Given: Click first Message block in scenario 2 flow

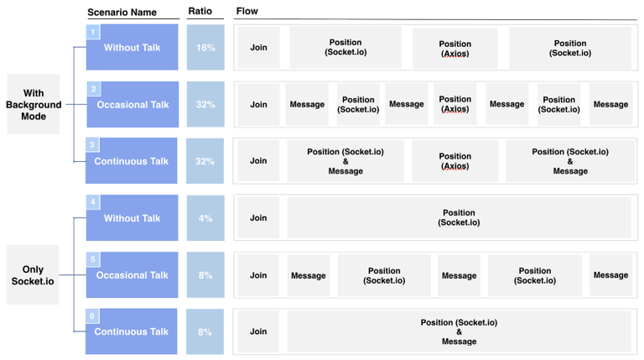Looking at the screenshot, I should tap(307, 104).
